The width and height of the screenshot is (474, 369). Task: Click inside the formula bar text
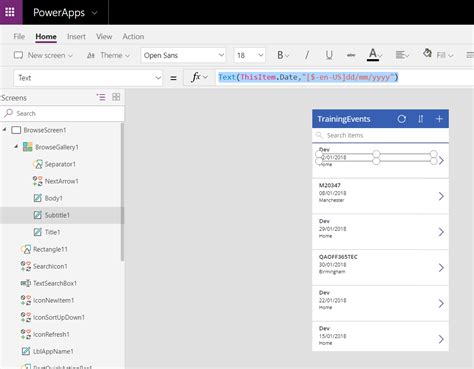[308, 77]
